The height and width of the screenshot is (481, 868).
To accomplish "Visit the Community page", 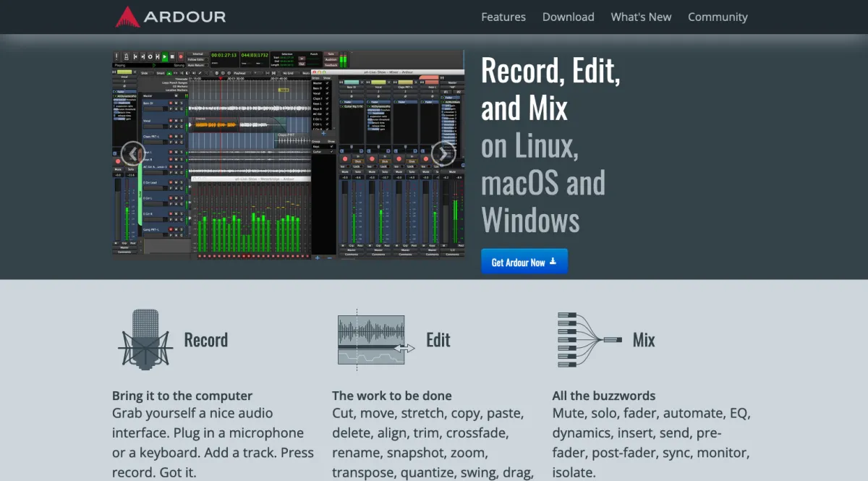I will pos(718,17).
